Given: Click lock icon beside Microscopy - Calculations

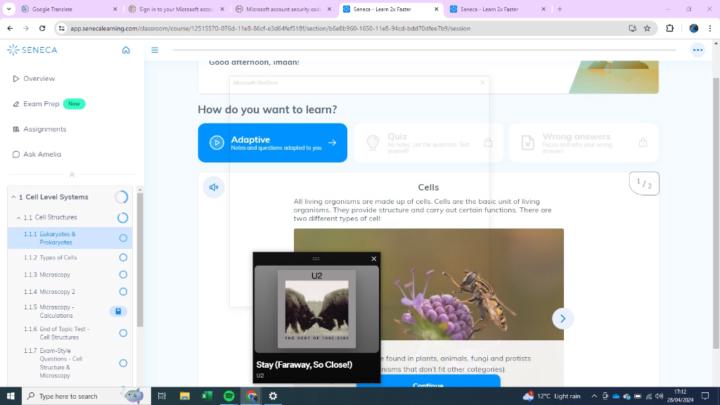Looking at the screenshot, I should [118, 311].
